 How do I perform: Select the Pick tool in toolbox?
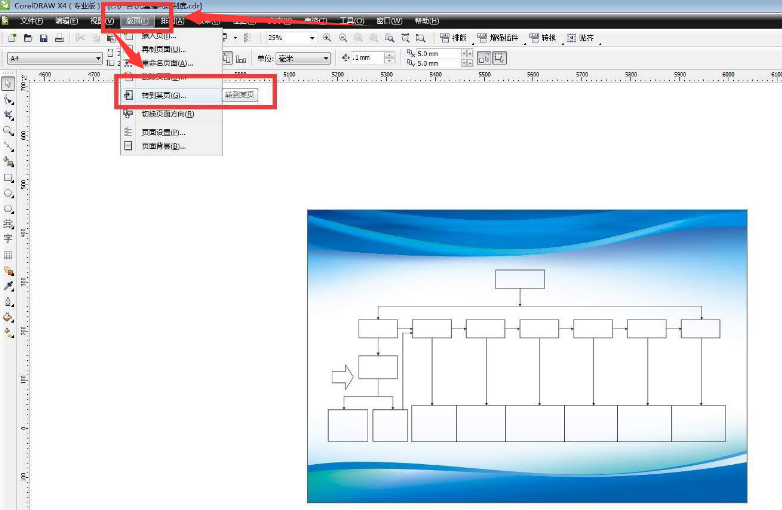point(8,84)
